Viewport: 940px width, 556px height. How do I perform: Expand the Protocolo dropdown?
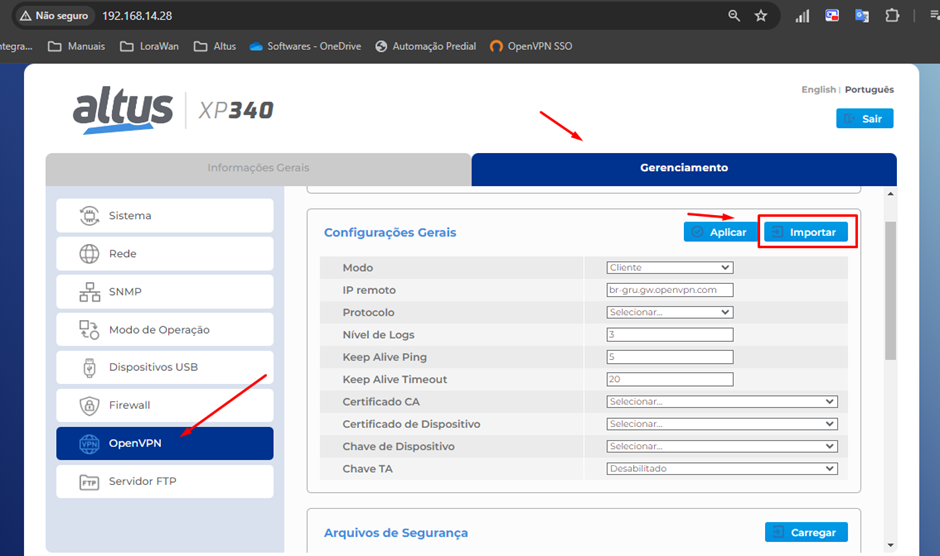pyautogui.click(x=670, y=312)
